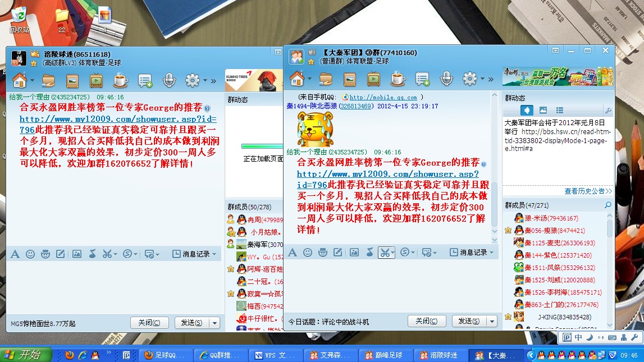Click 关闭(C) button in 大秦军团 window
Viewport: 644px width, 362px height.
427,321
